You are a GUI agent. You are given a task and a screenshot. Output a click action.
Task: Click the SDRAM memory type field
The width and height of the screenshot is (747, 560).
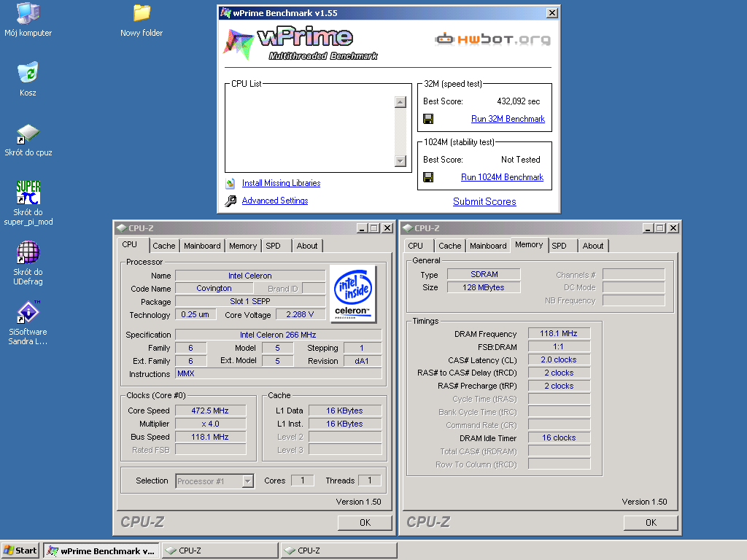pos(484,274)
